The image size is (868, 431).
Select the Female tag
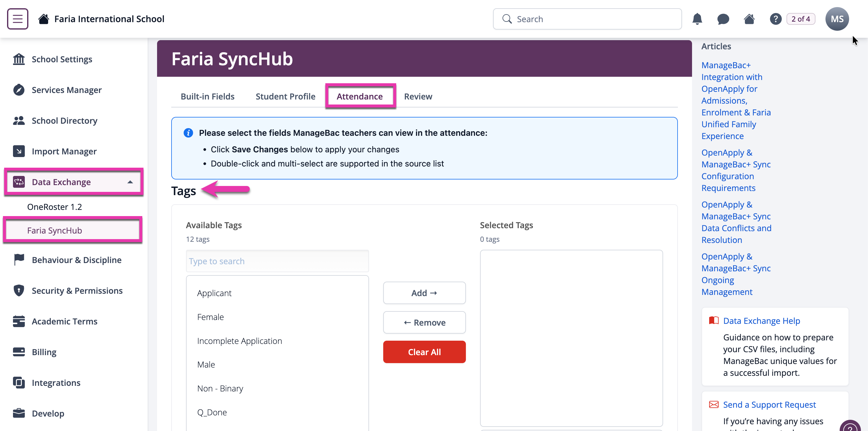[x=210, y=317]
